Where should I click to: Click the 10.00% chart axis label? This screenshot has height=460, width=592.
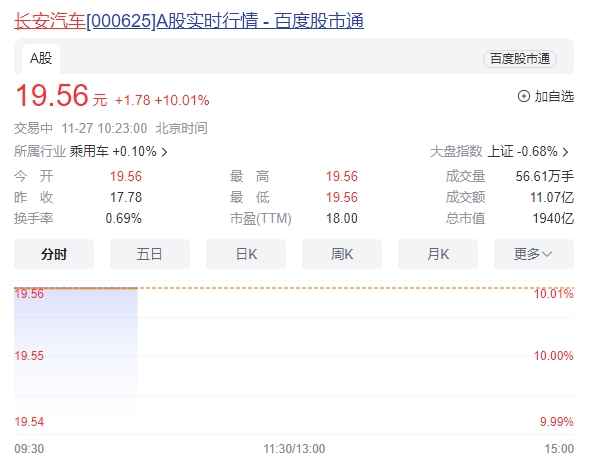click(553, 356)
